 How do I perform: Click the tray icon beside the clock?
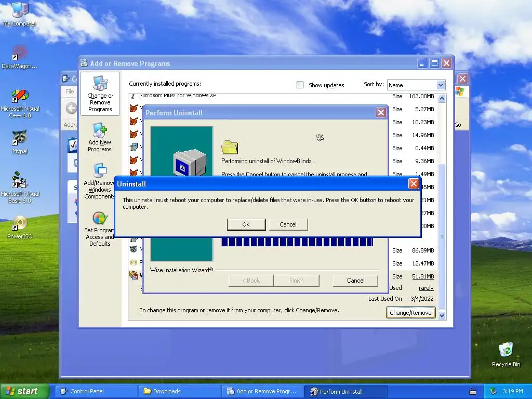coord(494,391)
